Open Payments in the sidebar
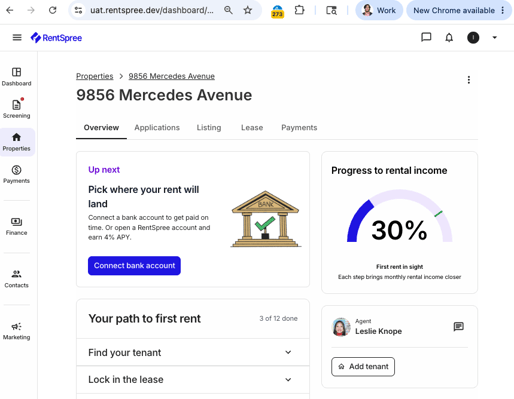Image resolution: width=514 pixels, height=399 pixels. (16, 174)
